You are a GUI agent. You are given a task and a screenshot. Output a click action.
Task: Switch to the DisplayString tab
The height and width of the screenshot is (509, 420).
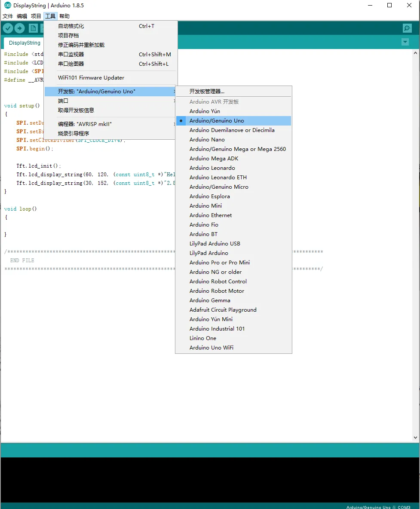click(25, 43)
